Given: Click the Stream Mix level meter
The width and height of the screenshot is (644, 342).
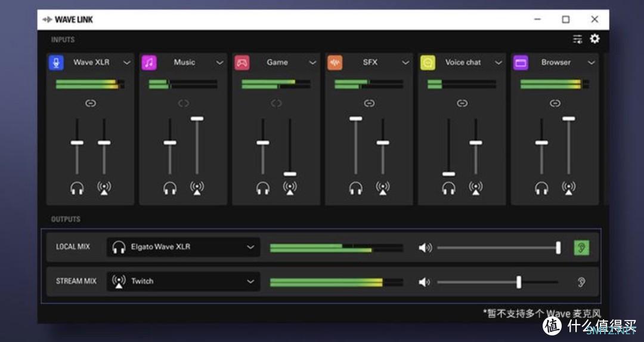Looking at the screenshot, I should tap(336, 282).
